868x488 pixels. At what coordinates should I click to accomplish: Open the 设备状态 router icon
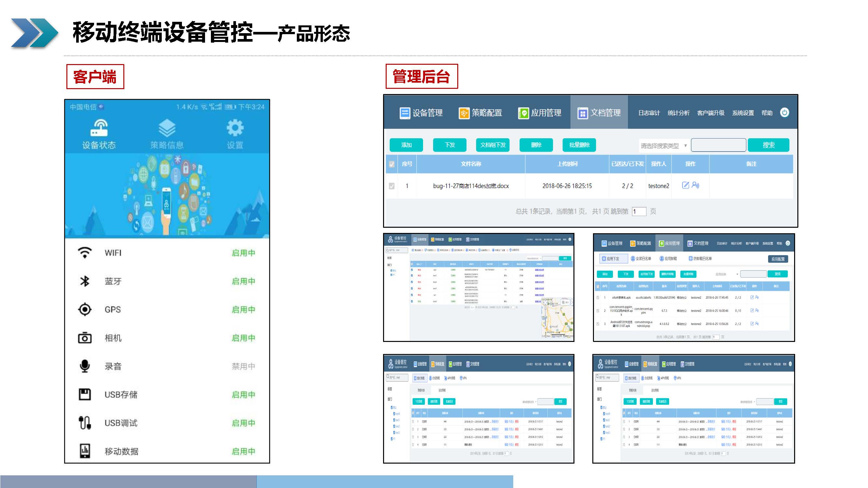pyautogui.click(x=99, y=128)
